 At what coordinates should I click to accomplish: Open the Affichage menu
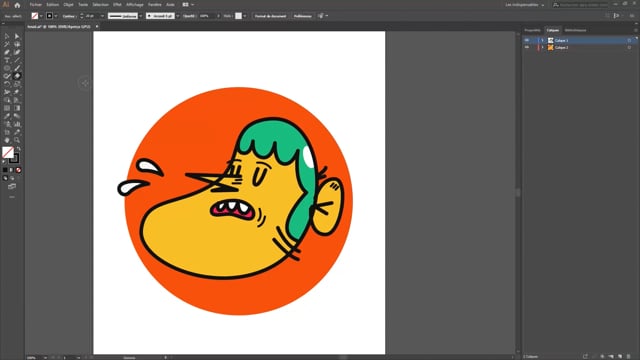pyautogui.click(x=135, y=5)
